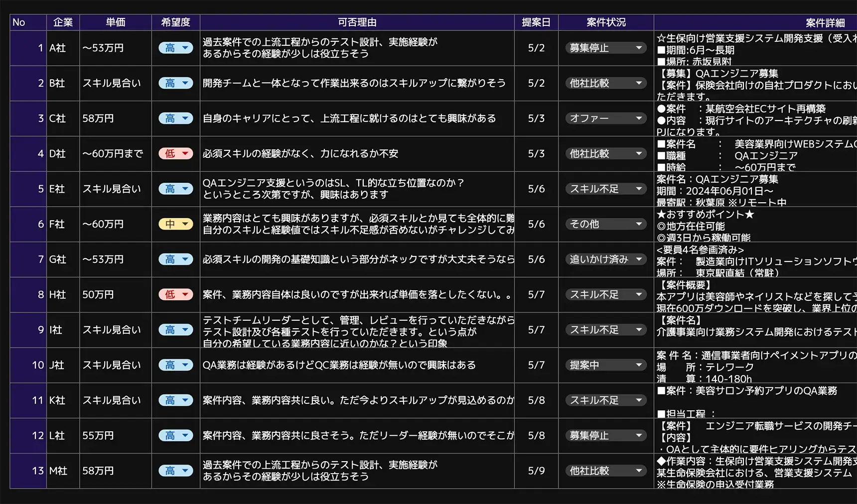This screenshot has height=504, width=857.
Task: Select reason cell starting QA業務は経験があるけど
Action: [357, 365]
